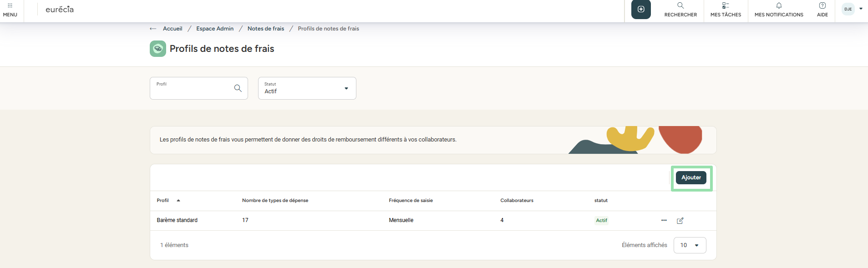Click the Ajouter button
This screenshot has width=868, height=268.
coord(691,177)
